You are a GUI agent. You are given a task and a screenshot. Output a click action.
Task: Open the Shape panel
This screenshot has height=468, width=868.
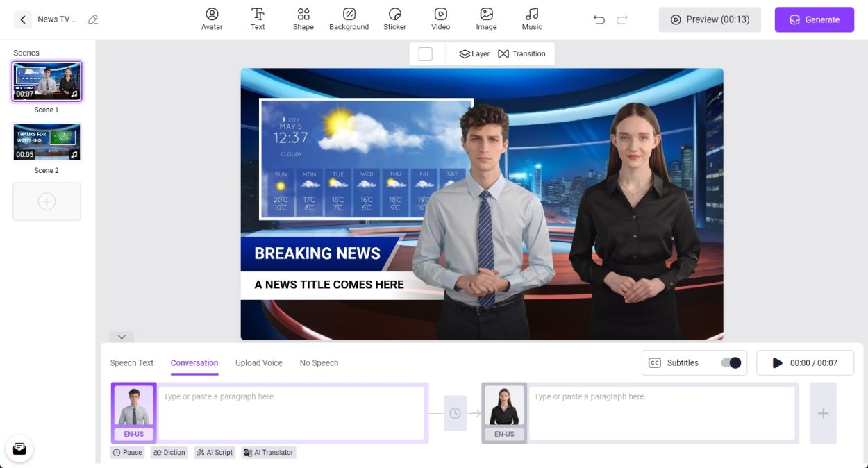click(x=303, y=19)
